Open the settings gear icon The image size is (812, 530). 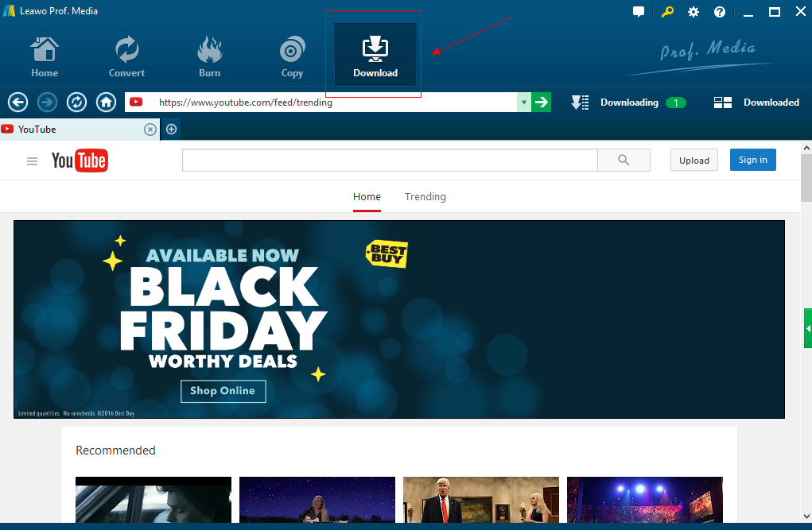694,12
